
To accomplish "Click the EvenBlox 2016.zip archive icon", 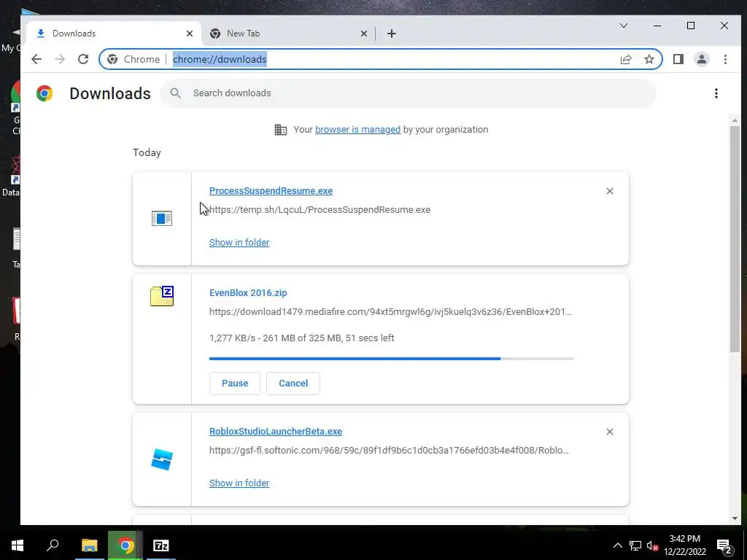I will [162, 296].
